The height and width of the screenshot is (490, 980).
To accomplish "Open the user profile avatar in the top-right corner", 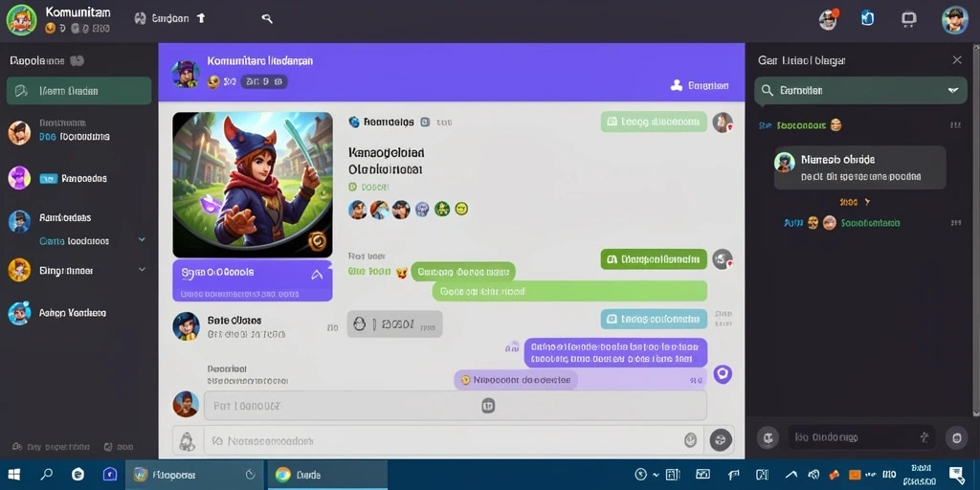I will (955, 20).
